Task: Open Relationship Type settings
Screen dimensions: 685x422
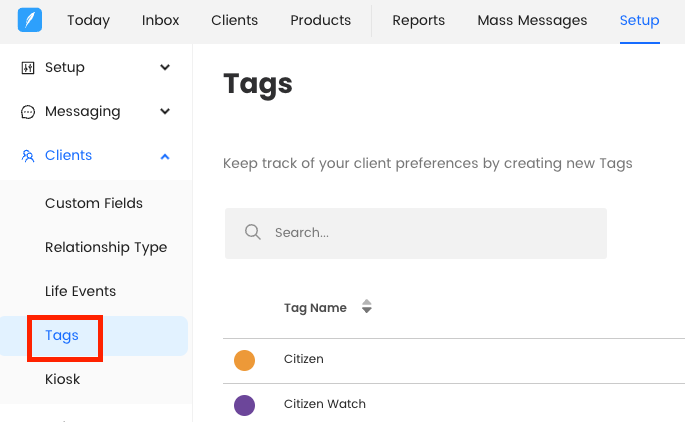Action: (106, 247)
